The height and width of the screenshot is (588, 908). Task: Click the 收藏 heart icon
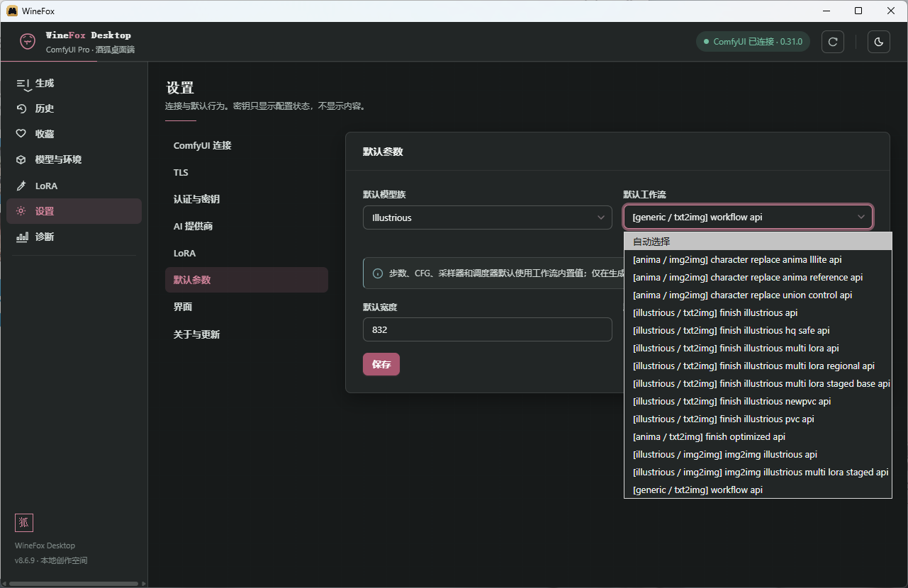coord(21,134)
